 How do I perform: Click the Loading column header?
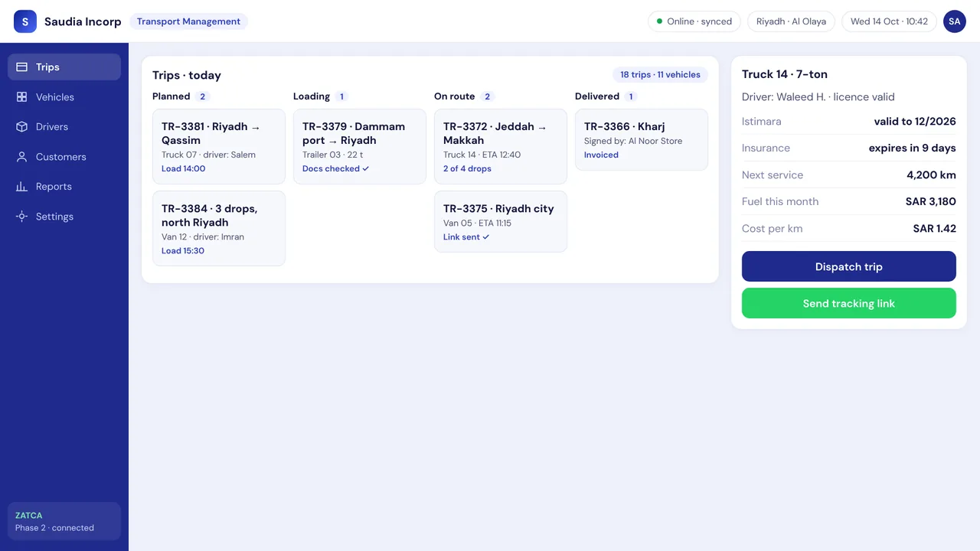pos(312,96)
